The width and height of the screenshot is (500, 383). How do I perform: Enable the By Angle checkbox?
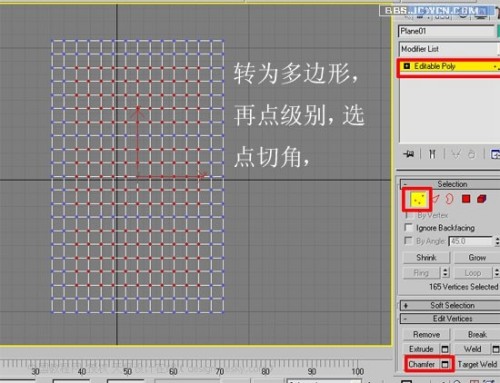pos(408,241)
